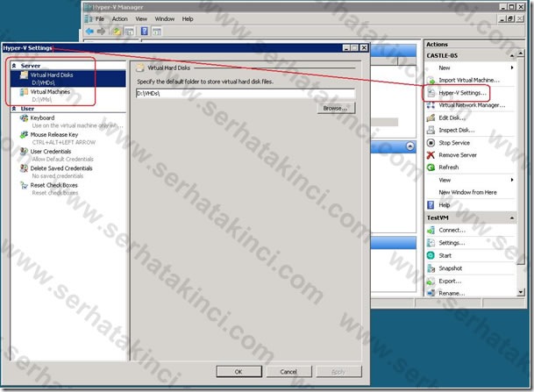The width and height of the screenshot is (534, 392).
Task: Confirm with the OK button
Action: (239, 372)
